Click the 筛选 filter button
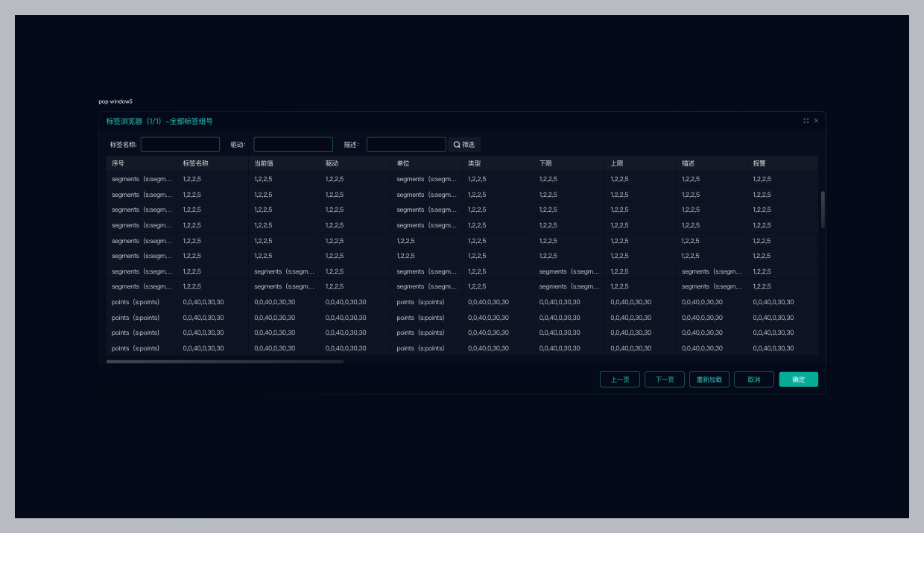This screenshot has height=563, width=924. pos(464,145)
